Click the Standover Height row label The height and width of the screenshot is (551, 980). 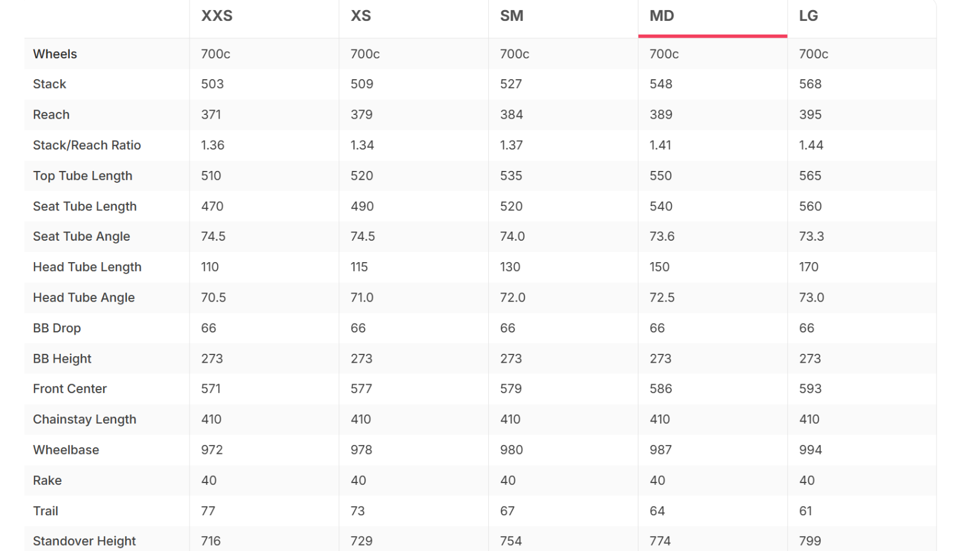click(85, 541)
